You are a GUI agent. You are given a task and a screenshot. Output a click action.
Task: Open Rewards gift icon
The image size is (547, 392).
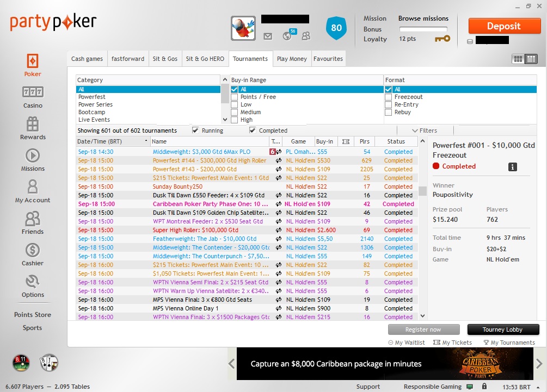point(33,124)
